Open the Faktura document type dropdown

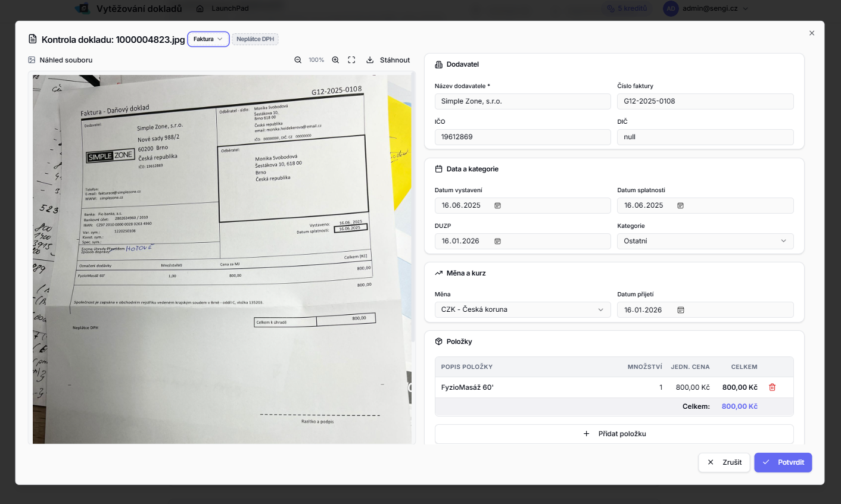(208, 39)
